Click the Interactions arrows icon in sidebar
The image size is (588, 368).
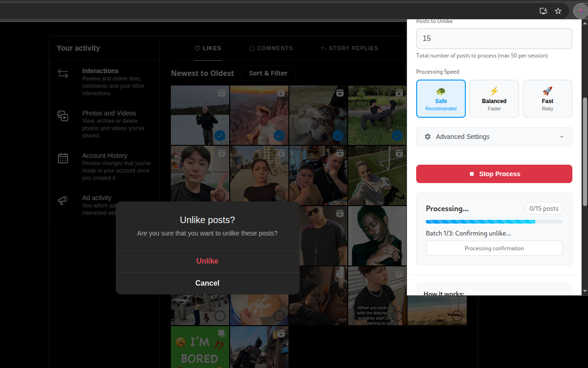coord(63,73)
